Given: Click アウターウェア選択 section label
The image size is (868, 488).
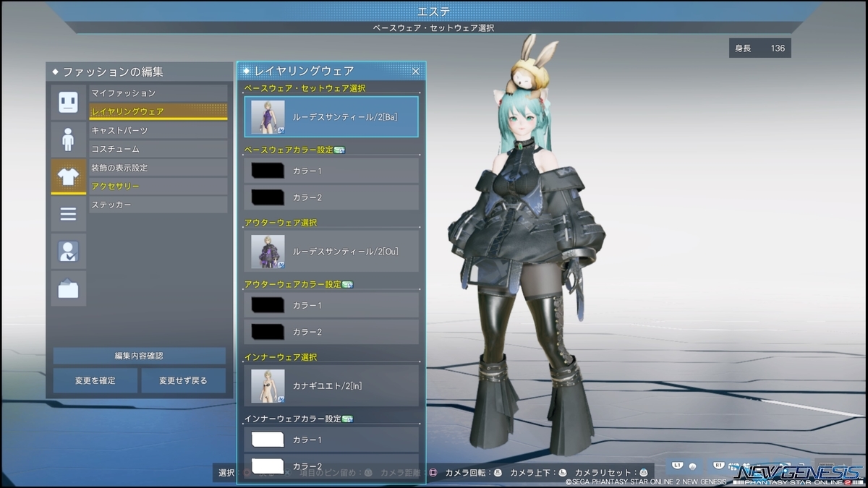Looking at the screenshot, I should click(281, 223).
